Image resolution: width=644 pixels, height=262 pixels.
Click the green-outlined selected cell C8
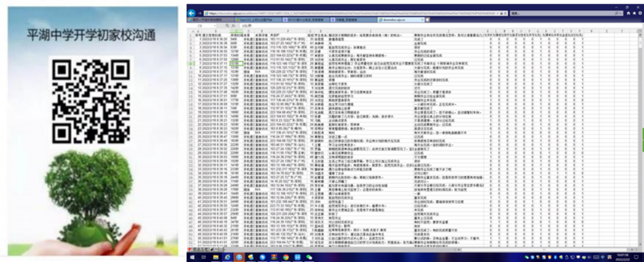point(236,63)
